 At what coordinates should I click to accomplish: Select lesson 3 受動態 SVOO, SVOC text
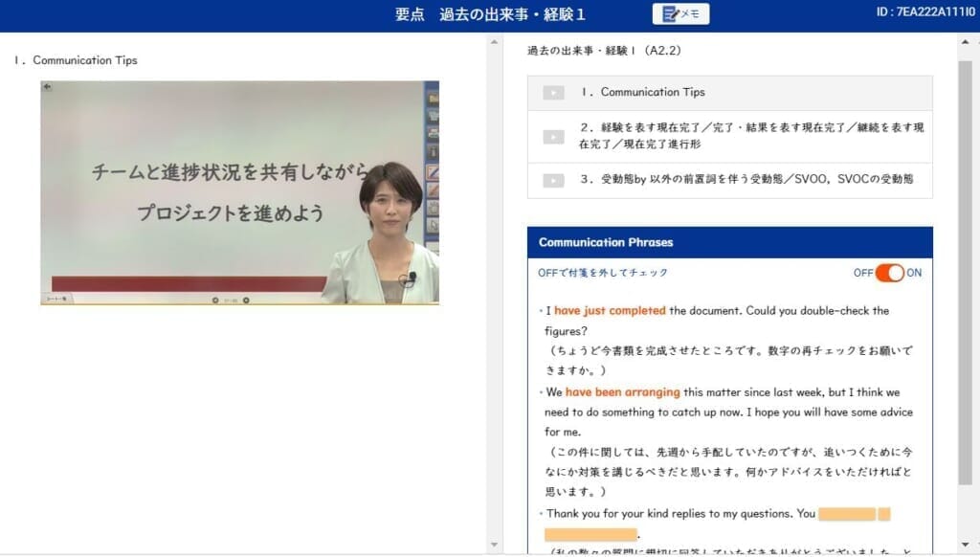coord(746,179)
